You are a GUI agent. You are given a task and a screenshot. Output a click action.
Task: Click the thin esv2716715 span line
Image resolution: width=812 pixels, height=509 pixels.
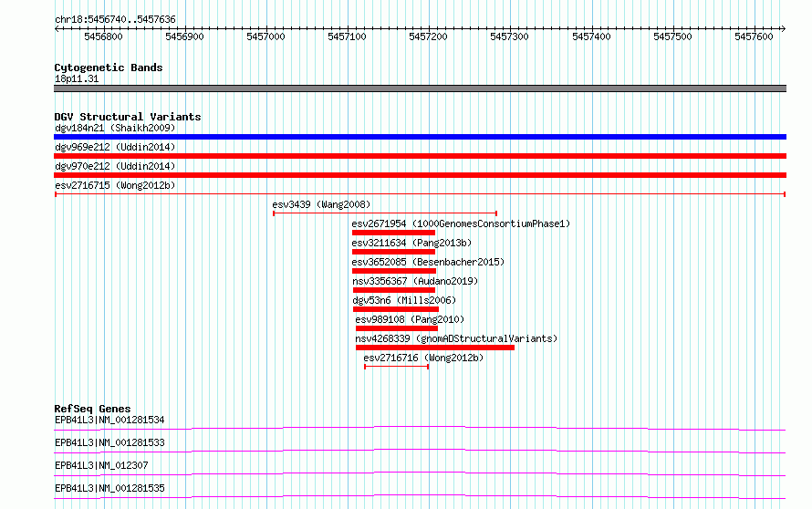(420, 194)
